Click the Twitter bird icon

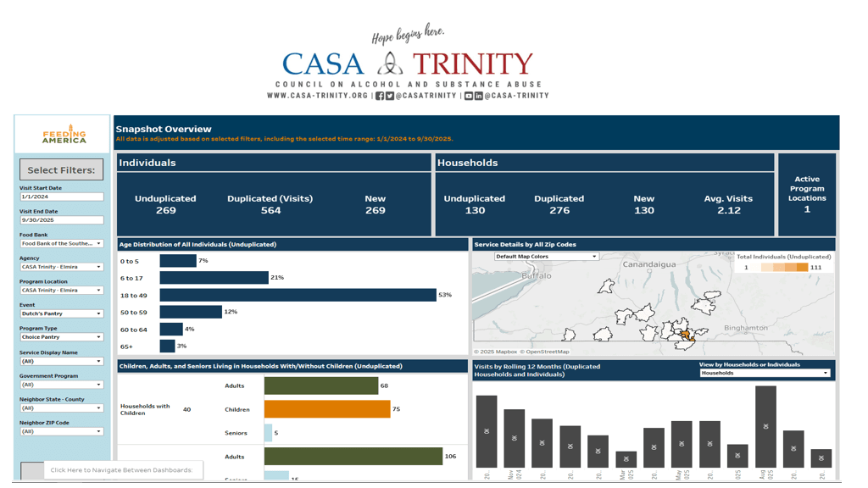point(390,96)
